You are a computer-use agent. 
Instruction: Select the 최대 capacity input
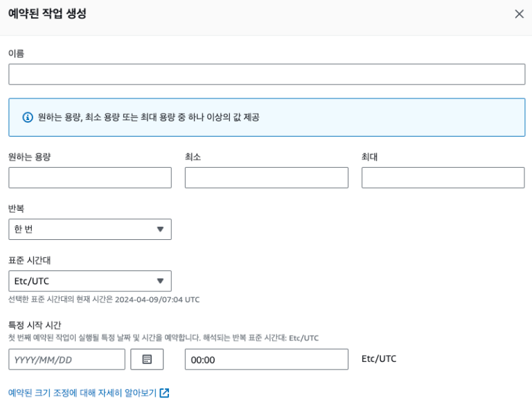[x=443, y=178]
